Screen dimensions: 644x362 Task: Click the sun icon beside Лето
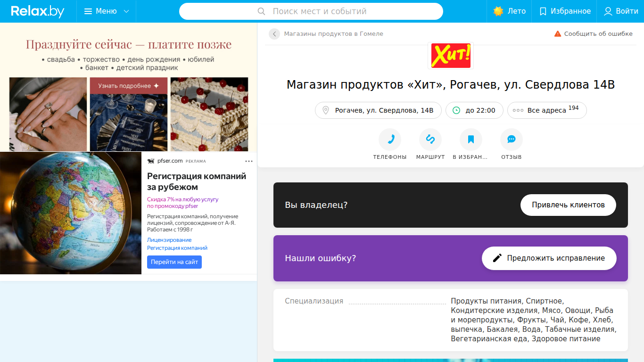pyautogui.click(x=498, y=11)
